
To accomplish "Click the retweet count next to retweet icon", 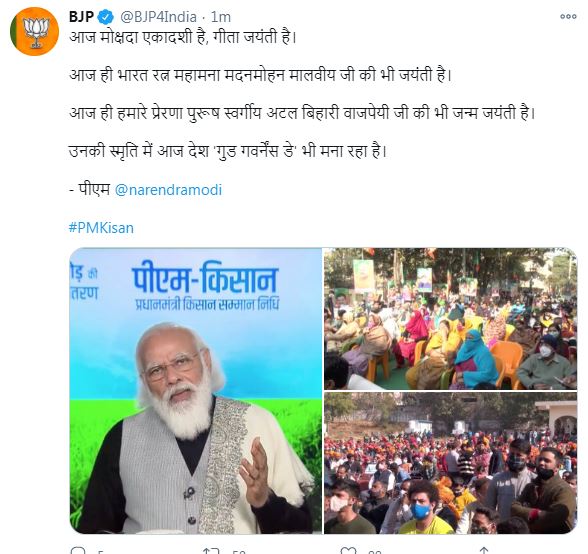I will pos(238,551).
